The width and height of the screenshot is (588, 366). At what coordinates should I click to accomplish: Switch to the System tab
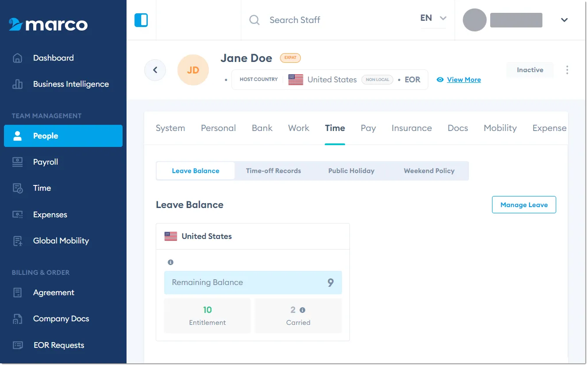(x=170, y=128)
